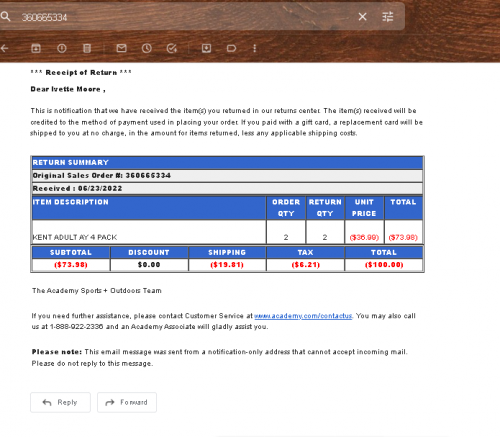Show search options sliders icon
Screen dimensions: 500x437
(387, 17)
